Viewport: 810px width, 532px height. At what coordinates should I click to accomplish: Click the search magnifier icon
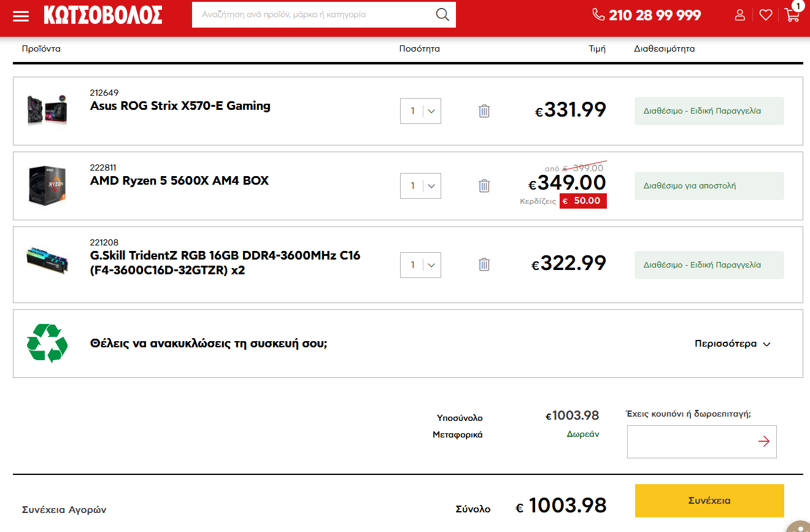pos(442,15)
